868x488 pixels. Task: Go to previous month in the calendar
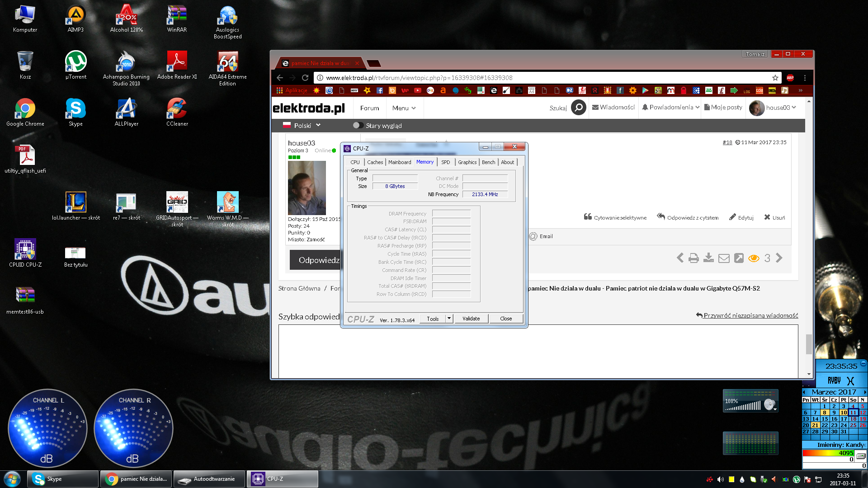[804, 392]
